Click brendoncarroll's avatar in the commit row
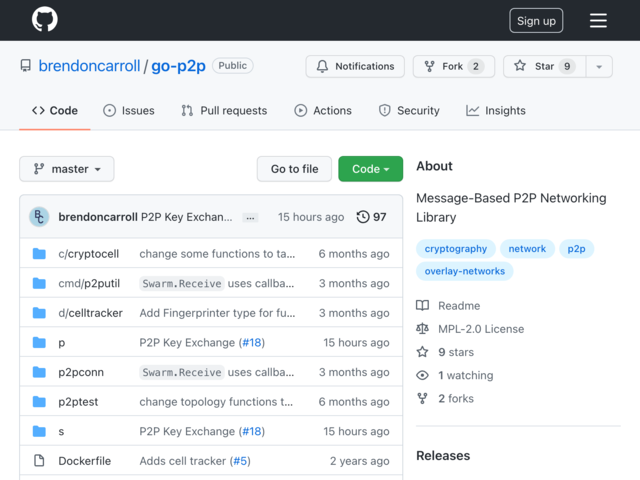The width and height of the screenshot is (640, 480). [39, 217]
